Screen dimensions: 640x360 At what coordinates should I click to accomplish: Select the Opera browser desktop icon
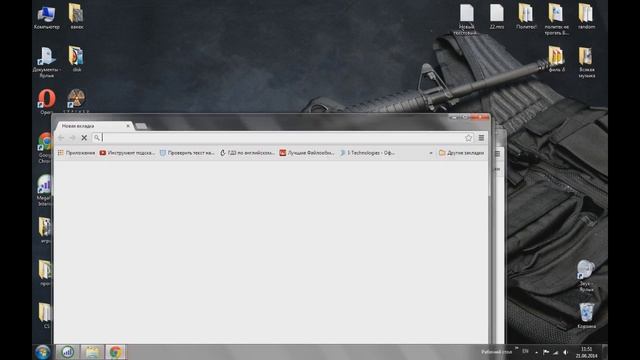(x=47, y=101)
